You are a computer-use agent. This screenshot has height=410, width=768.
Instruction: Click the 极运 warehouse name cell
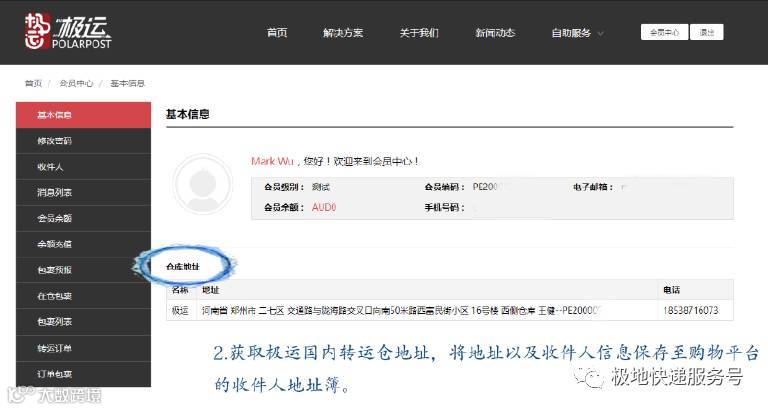[x=180, y=311]
